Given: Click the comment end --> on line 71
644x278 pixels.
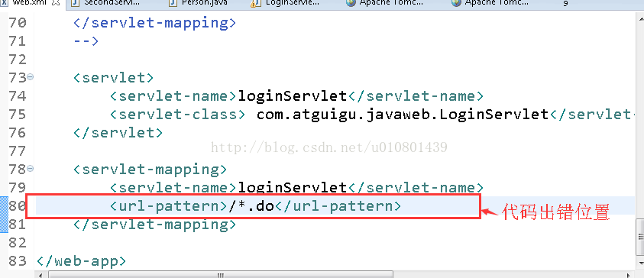Looking at the screenshot, I should [86, 41].
